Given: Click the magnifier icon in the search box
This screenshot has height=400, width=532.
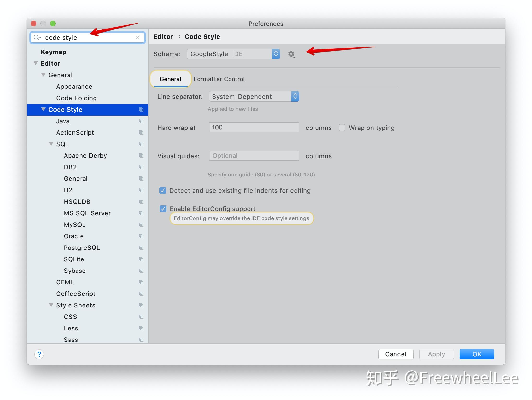Looking at the screenshot, I should tap(37, 37).
